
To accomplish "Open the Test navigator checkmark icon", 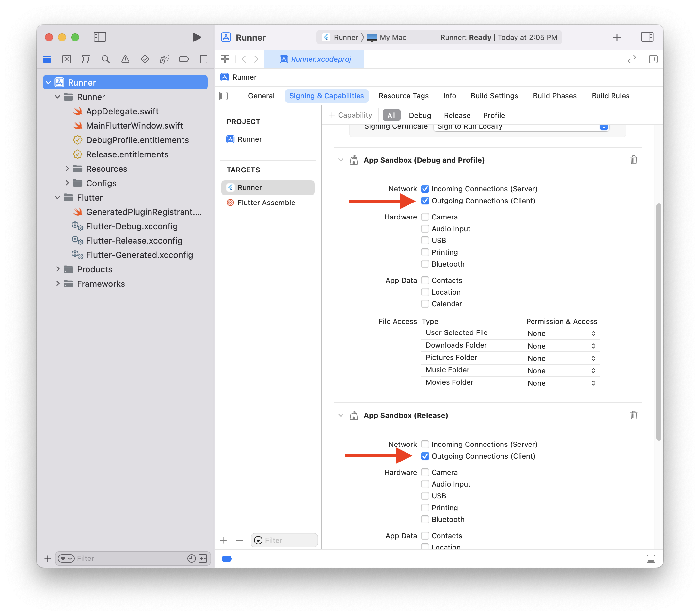I will [145, 59].
